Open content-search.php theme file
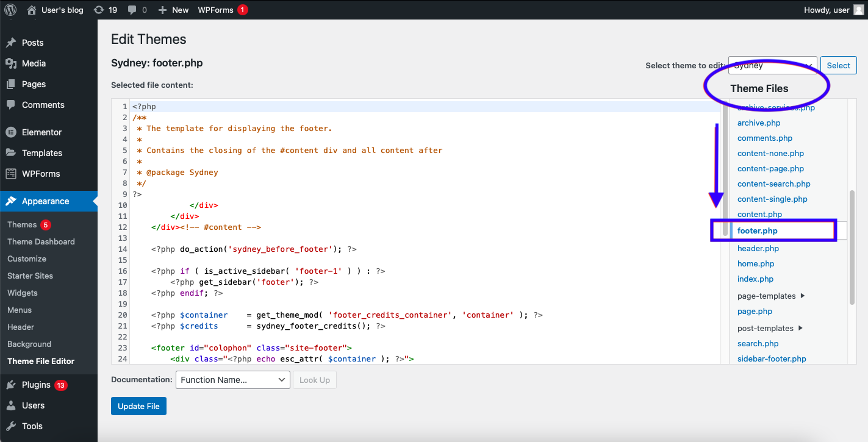This screenshot has width=868, height=442. (x=774, y=184)
